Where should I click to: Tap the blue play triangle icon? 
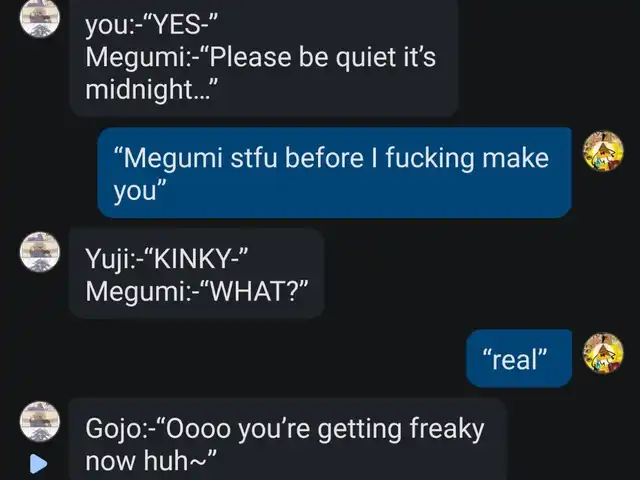tap(39, 464)
